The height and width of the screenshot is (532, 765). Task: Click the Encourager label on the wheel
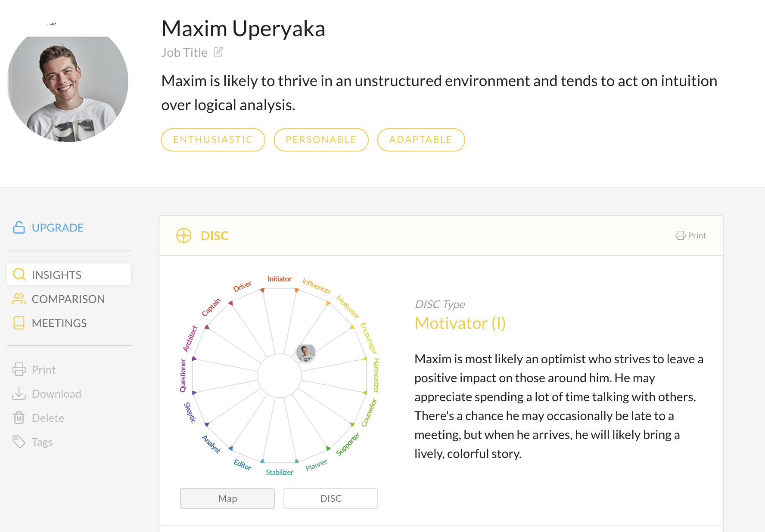point(369,338)
